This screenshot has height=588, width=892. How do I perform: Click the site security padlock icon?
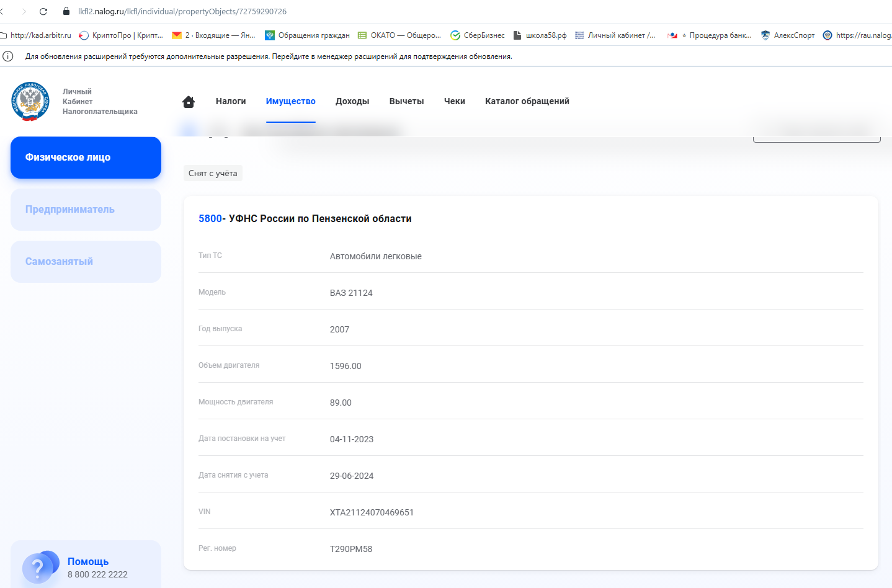[x=66, y=11]
